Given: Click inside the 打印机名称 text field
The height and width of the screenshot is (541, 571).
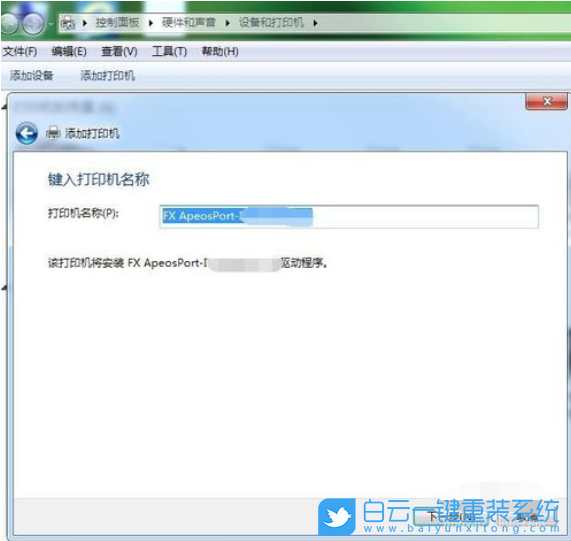Looking at the screenshot, I should click(x=349, y=217).
